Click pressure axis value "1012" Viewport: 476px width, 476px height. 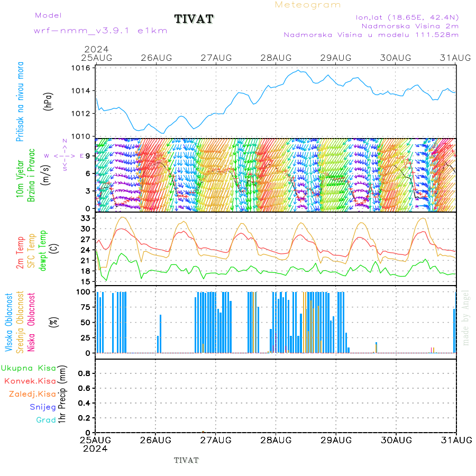click(81, 114)
